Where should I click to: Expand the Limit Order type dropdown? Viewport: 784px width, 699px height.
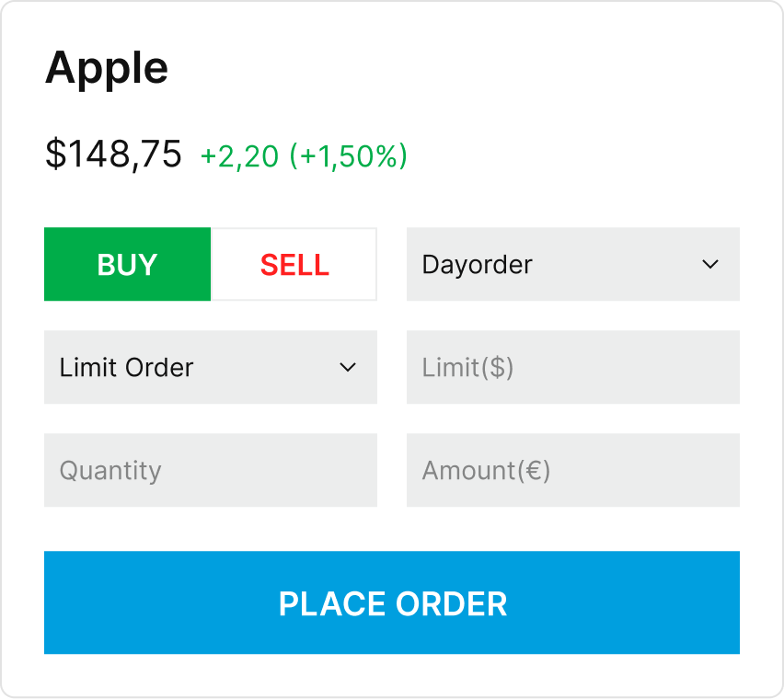click(211, 367)
